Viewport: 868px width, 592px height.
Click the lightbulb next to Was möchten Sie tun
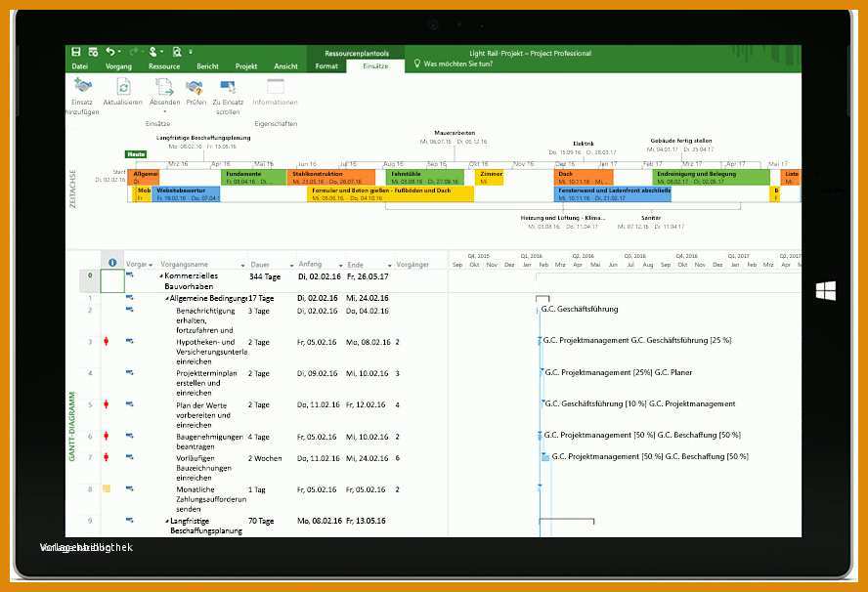(x=417, y=63)
